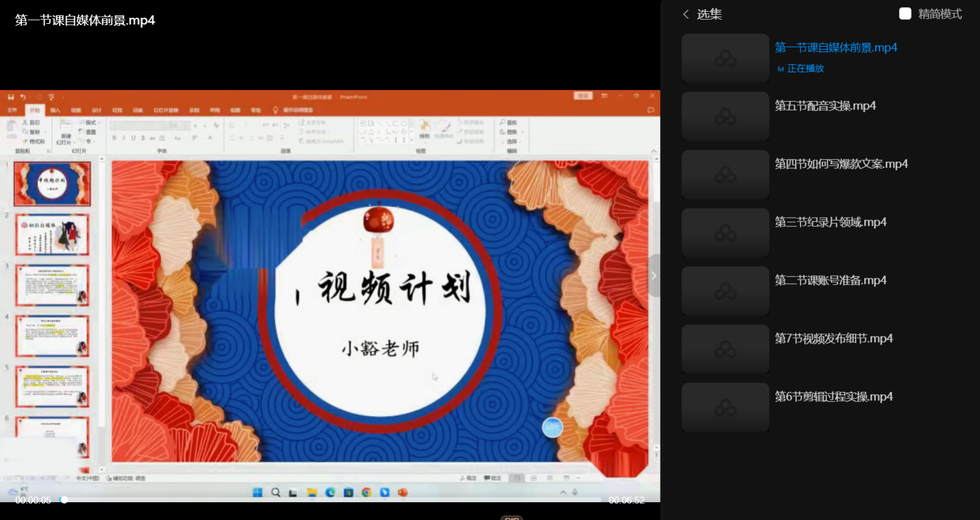Click the taskbar search magnifier icon
The width and height of the screenshot is (980, 520).
tap(276, 492)
